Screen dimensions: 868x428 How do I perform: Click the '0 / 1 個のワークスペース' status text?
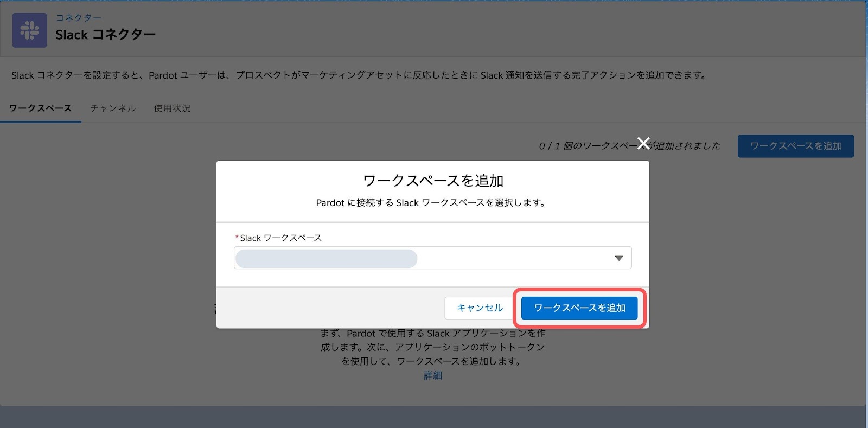630,146
